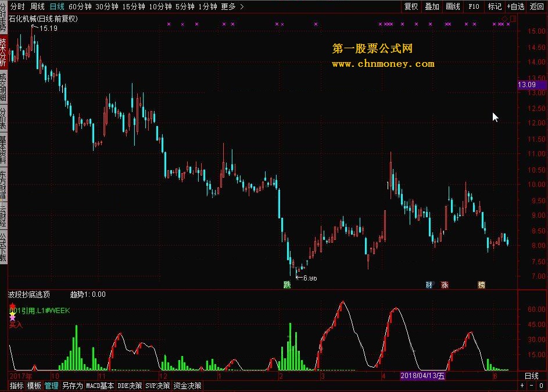This screenshot has height=392, width=548.
Task: Click the red square panel icon at chart corner
Action: [x=513, y=19]
